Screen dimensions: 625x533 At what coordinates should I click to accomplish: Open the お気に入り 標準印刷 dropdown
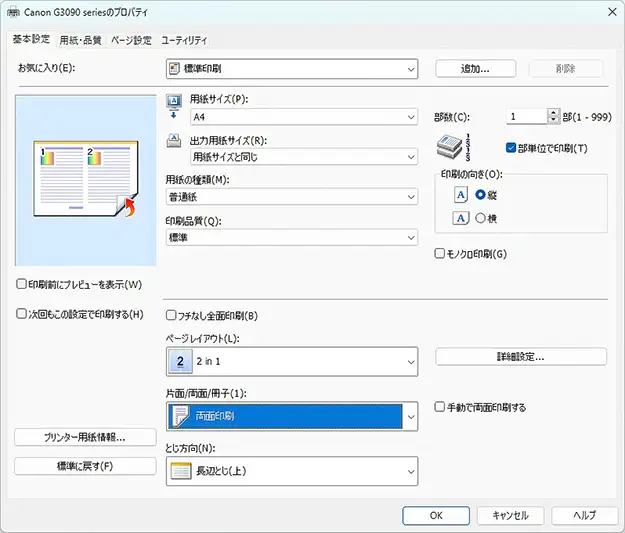tap(292, 69)
